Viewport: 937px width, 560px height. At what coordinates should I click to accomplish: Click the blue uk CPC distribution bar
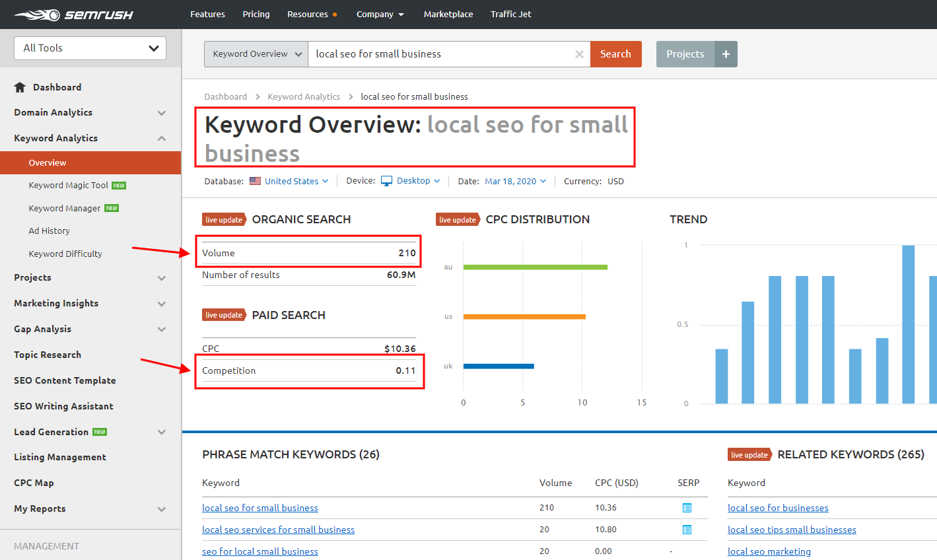[499, 366]
